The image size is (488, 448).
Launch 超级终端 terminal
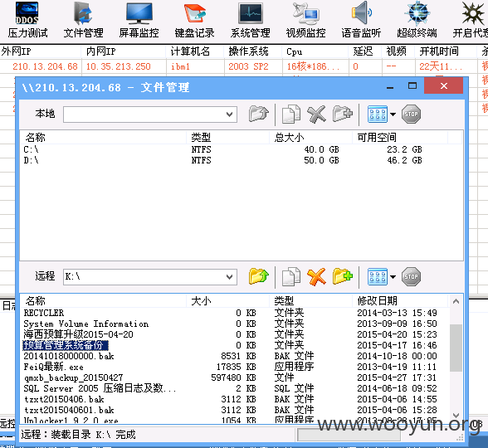(417, 20)
